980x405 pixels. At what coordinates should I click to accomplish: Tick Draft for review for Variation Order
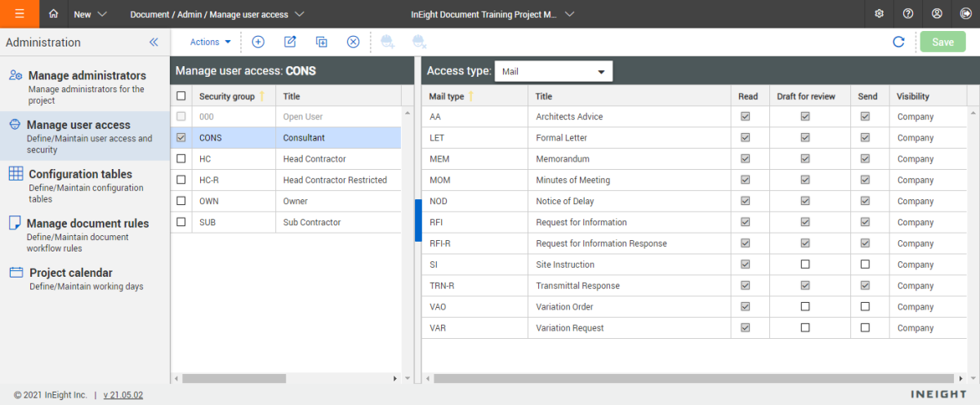(x=805, y=307)
